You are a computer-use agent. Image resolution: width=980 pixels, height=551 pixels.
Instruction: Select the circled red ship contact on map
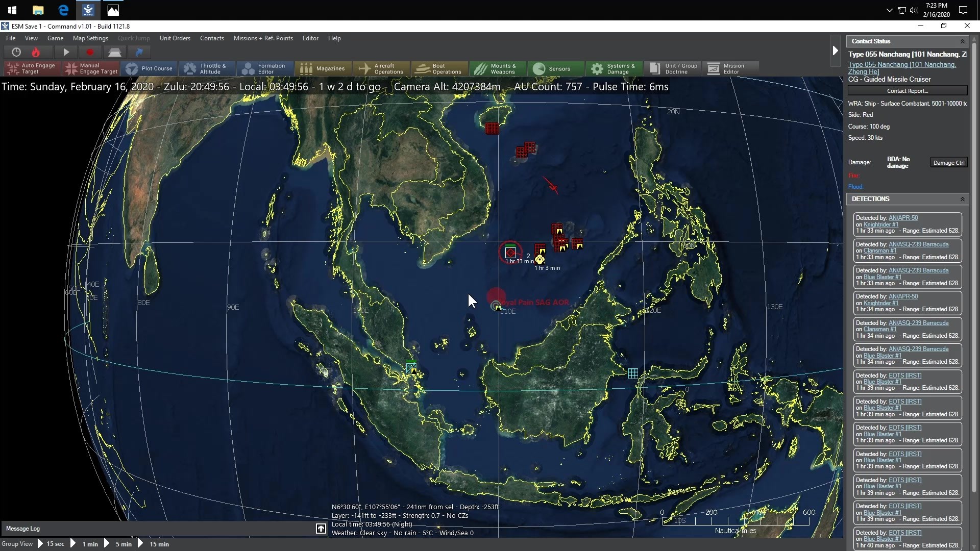(x=510, y=252)
